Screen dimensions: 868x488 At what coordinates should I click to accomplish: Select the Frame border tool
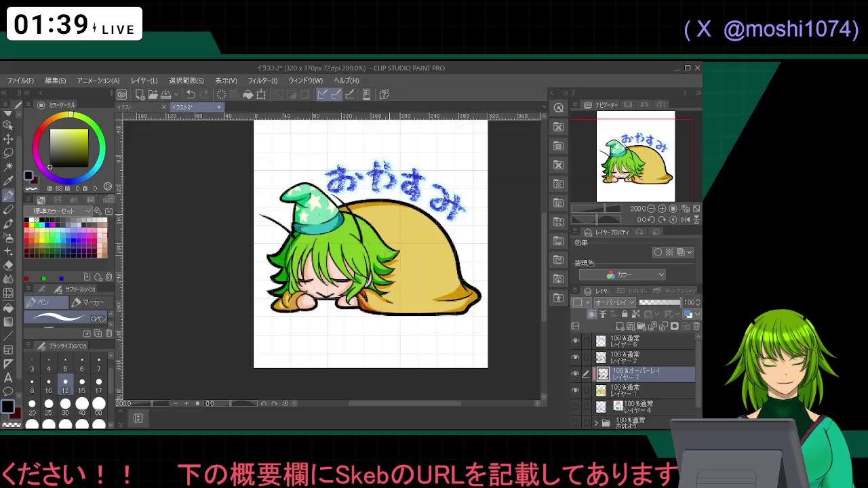pyautogui.click(x=8, y=350)
